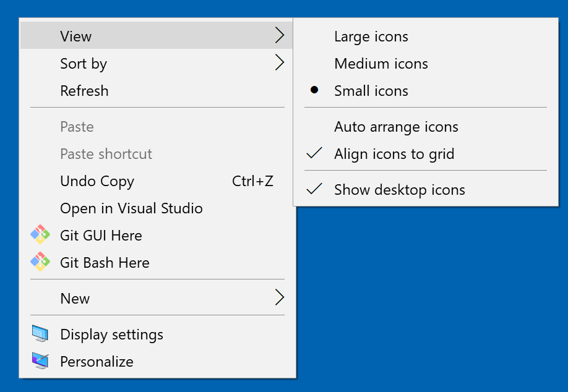Open Display settings

pyautogui.click(x=157, y=334)
